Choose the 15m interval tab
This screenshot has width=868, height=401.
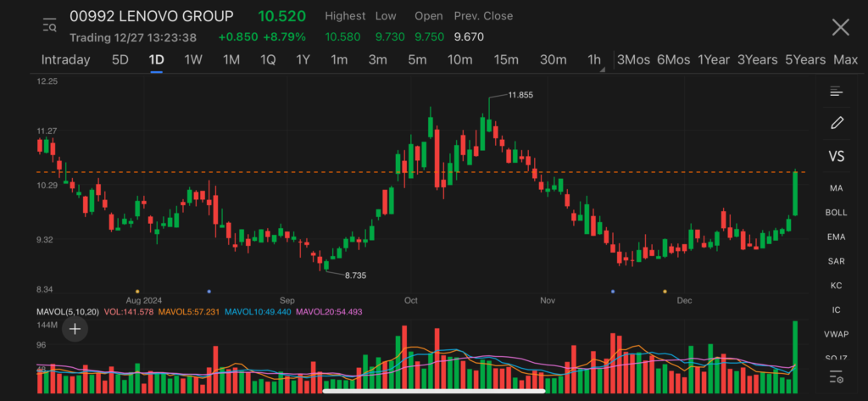506,60
